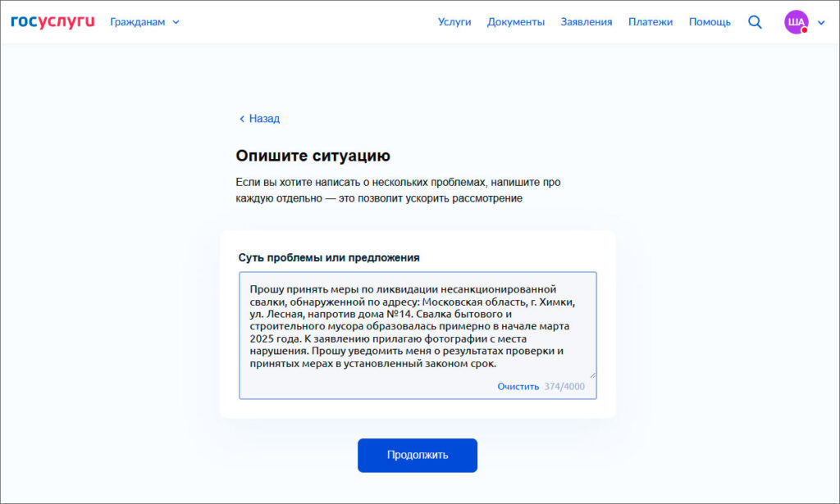This screenshot has height=504, width=840.
Task: Expand the chevron next to Гражданам
Action: [x=176, y=22]
